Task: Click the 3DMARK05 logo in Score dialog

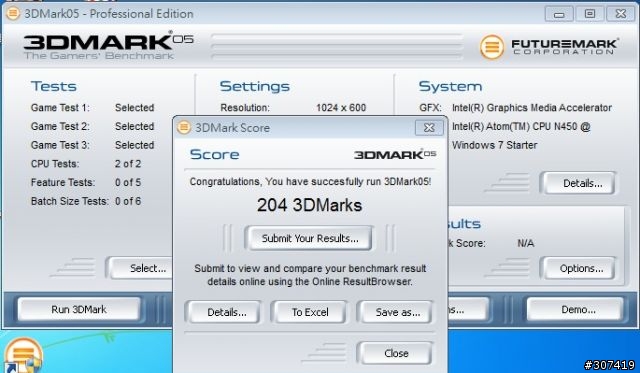Action: [x=395, y=154]
